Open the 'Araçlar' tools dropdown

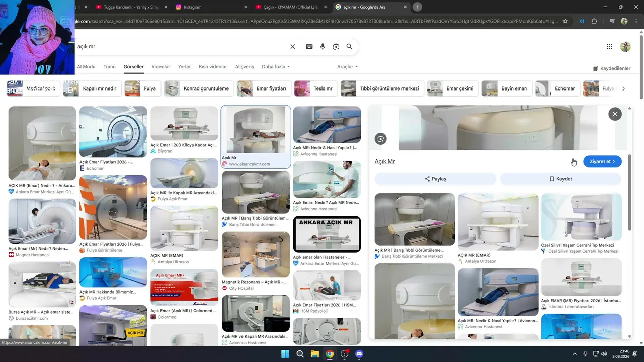(x=347, y=67)
